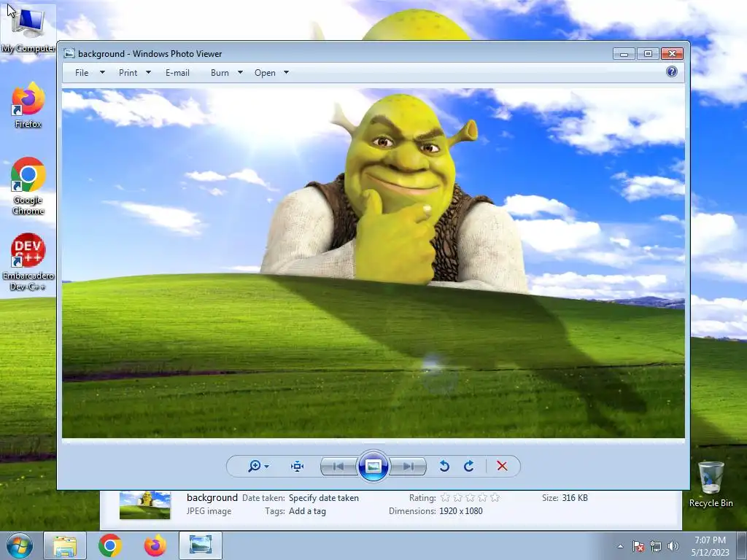Open the Windows Start menu
Viewport: 747px width, 560px height.
coord(20,545)
